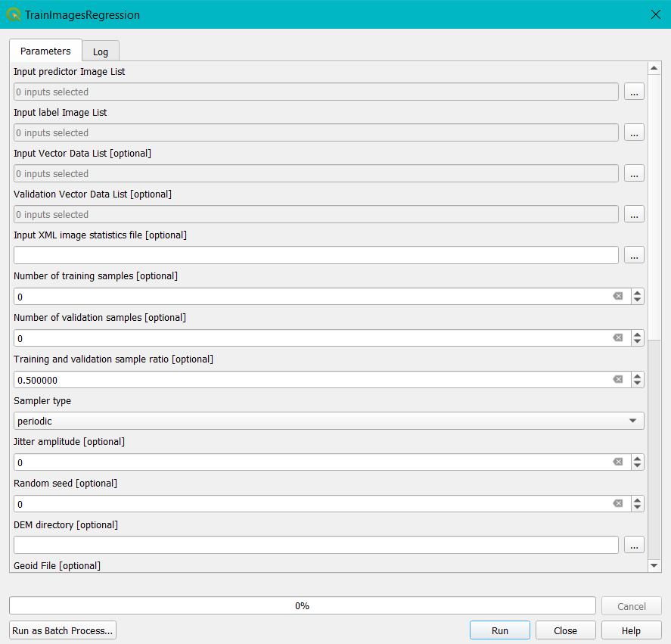Click the Help button

point(631,630)
